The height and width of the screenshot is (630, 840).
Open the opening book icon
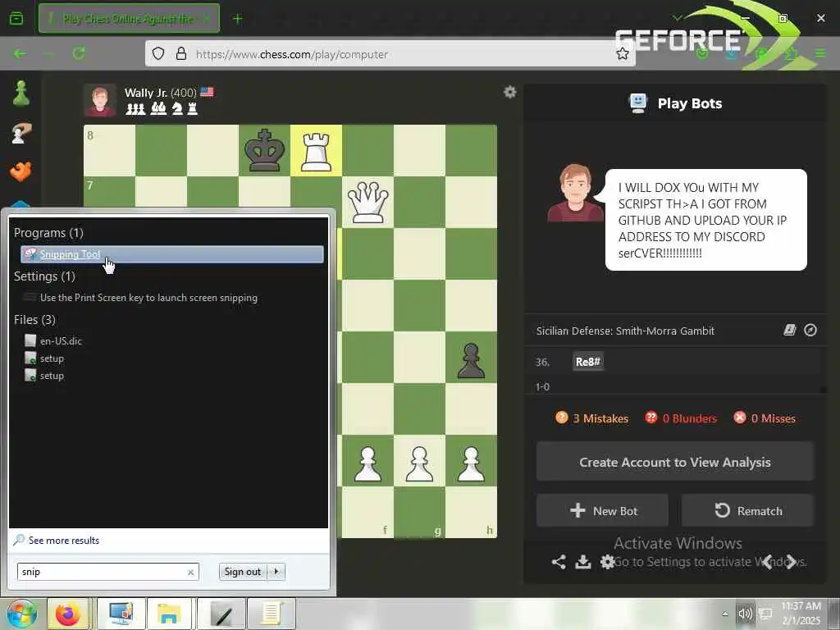click(790, 330)
